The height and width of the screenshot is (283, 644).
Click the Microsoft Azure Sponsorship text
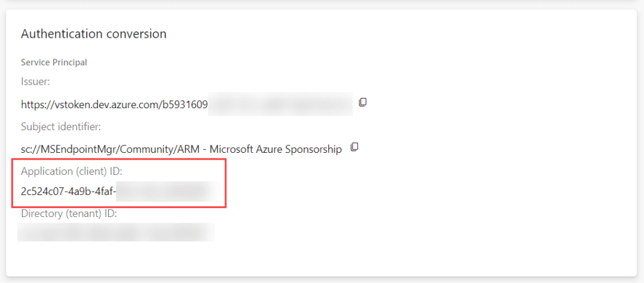pyautogui.click(x=275, y=150)
